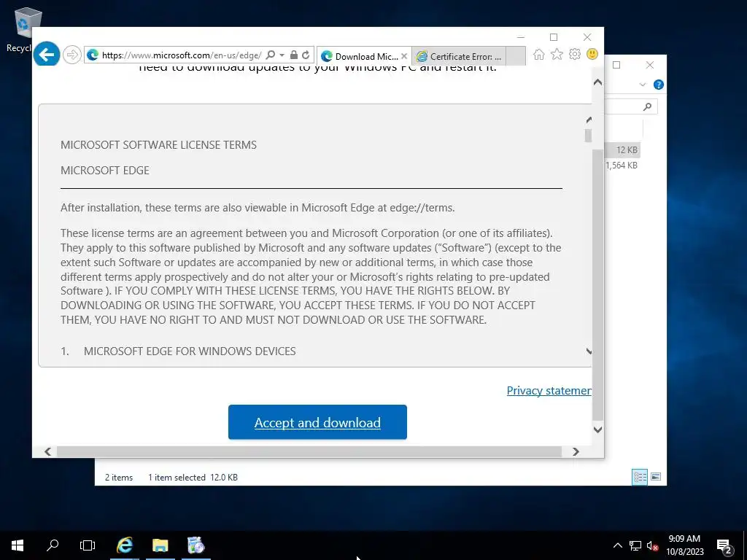Click the edge://terms sentence text
Screen dimensions: 747x560
pos(258,208)
